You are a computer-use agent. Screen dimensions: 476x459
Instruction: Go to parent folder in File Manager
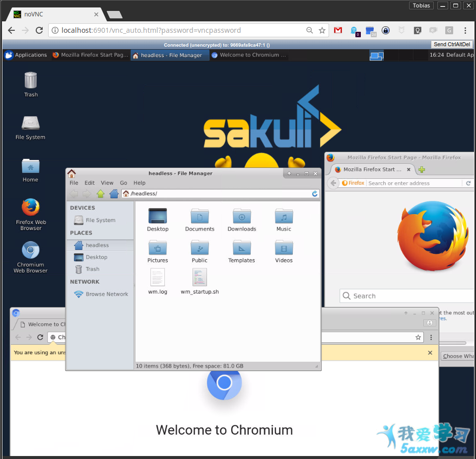[x=100, y=194]
